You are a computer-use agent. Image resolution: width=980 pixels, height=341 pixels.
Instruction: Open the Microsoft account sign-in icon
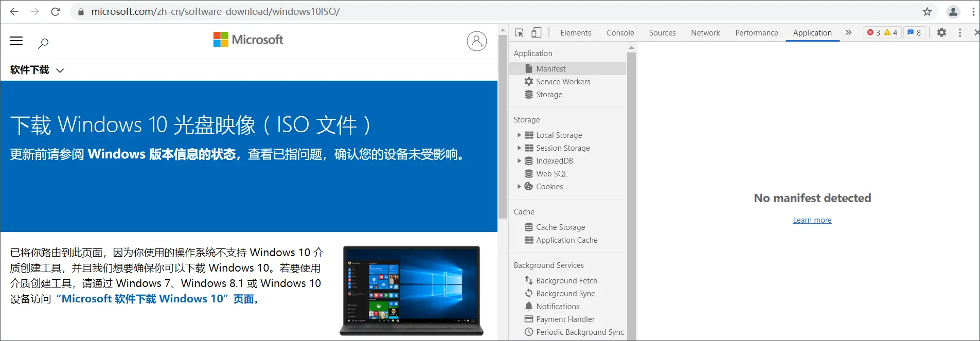click(477, 41)
